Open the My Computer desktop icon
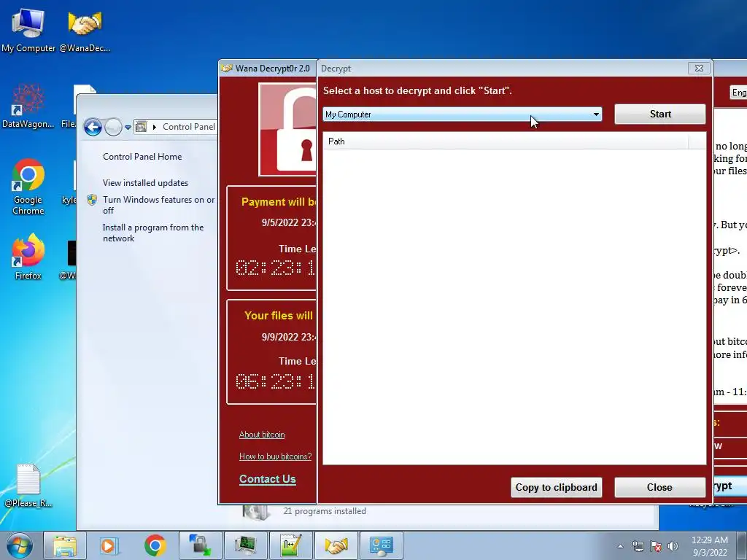 click(x=28, y=31)
